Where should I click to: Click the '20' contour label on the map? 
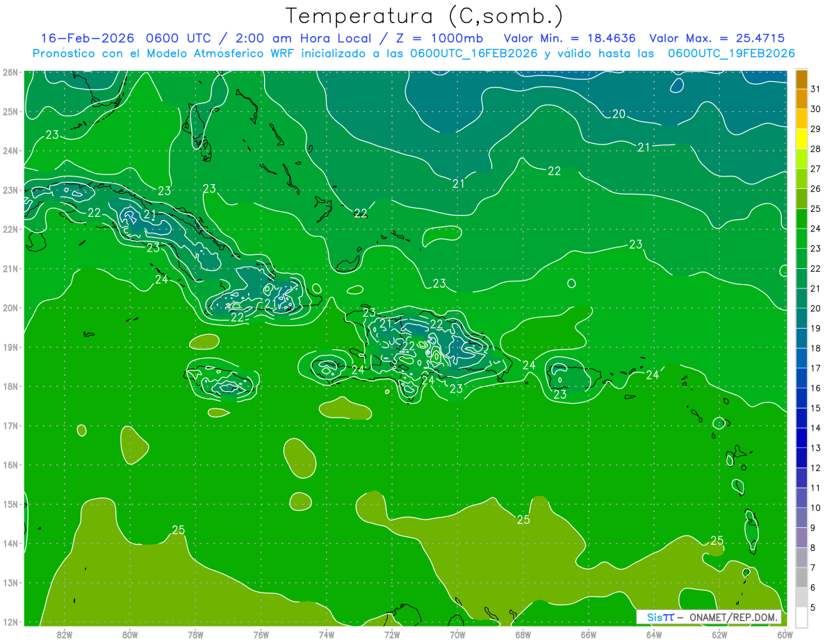pos(619,114)
